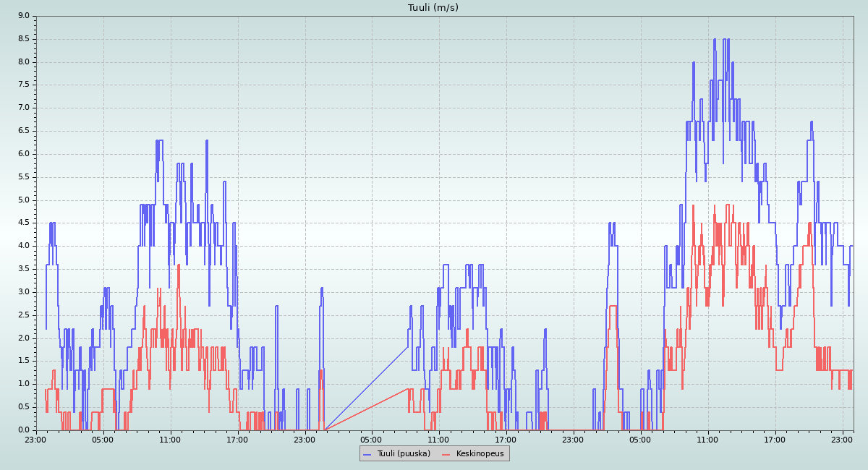This screenshot has height=470, width=868.
Task: Click the 2.0 y-axis tick label
Action: point(24,338)
